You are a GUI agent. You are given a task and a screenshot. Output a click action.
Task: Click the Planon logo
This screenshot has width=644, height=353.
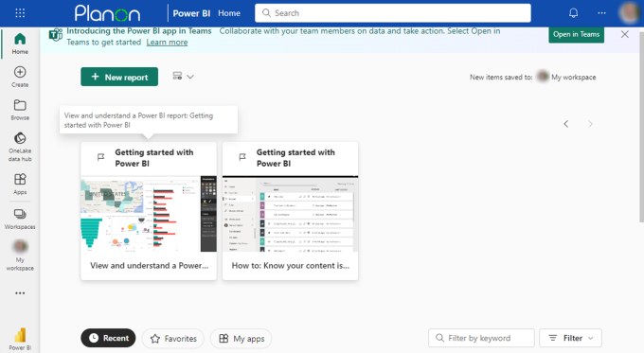coord(108,13)
